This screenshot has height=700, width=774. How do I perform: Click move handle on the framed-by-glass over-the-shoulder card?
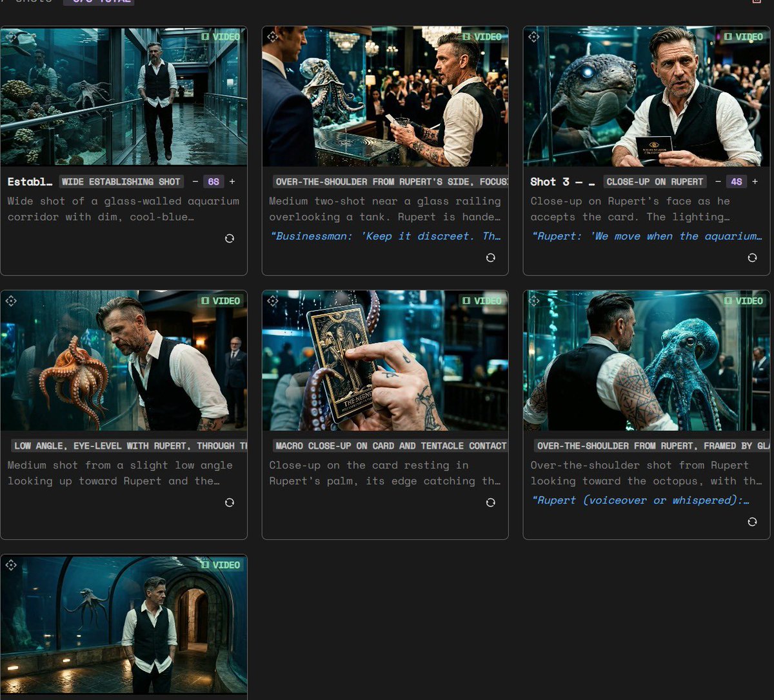click(533, 301)
